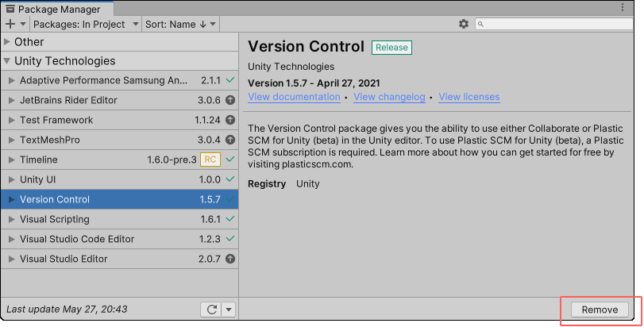The width and height of the screenshot is (644, 327).
Task: Open the Packages: In Project dropdown
Action: [x=86, y=24]
